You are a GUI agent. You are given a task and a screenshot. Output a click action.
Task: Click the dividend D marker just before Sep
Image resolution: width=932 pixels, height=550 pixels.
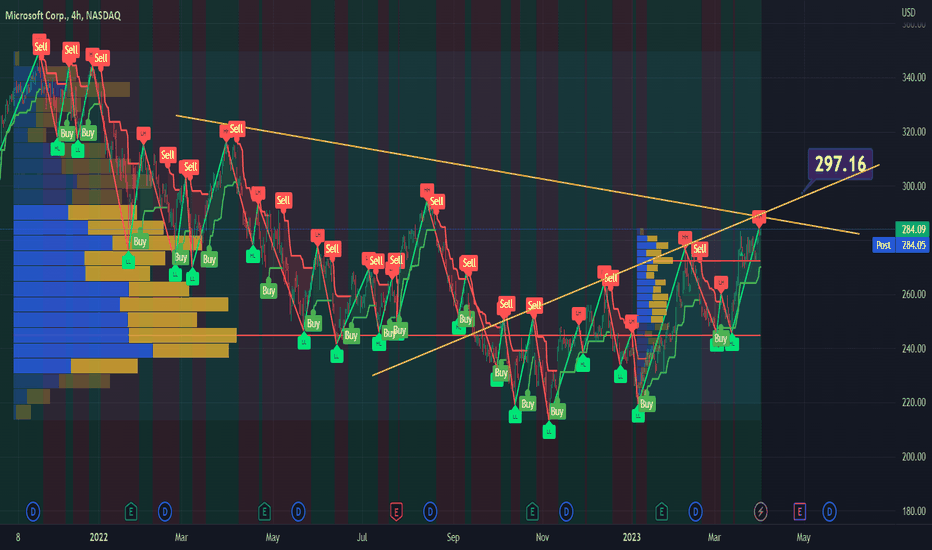click(430, 511)
